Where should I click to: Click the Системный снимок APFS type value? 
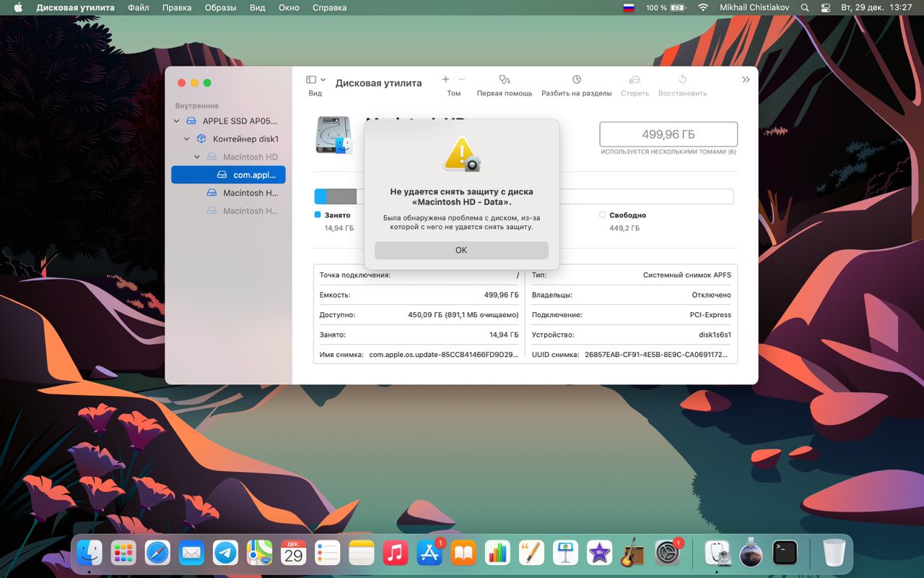pos(687,275)
